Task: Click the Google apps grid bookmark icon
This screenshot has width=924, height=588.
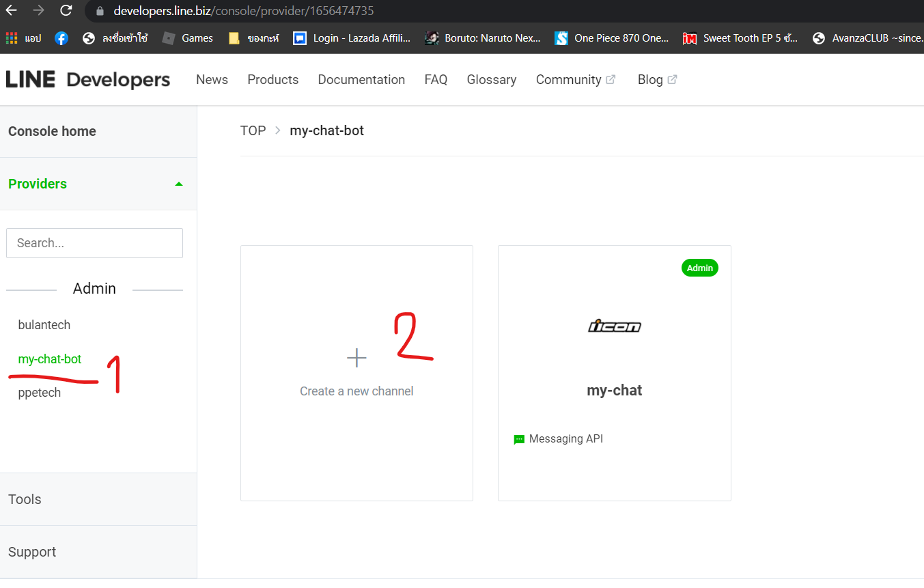Action: pyautogui.click(x=12, y=38)
